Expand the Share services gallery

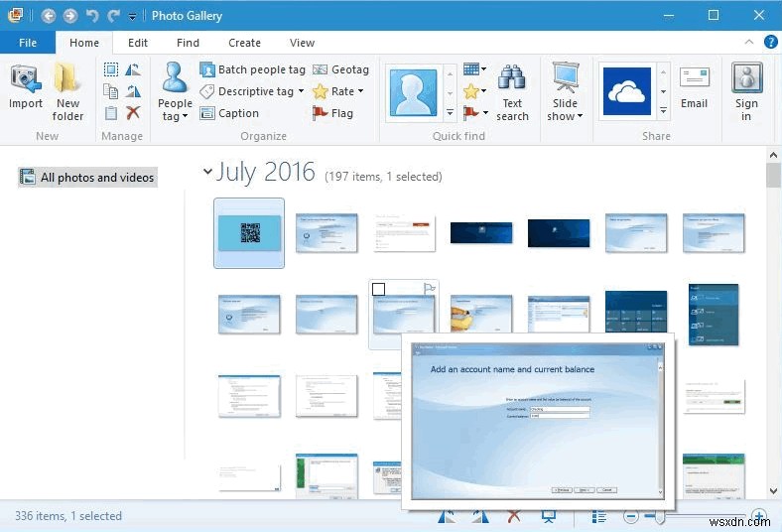point(663,111)
